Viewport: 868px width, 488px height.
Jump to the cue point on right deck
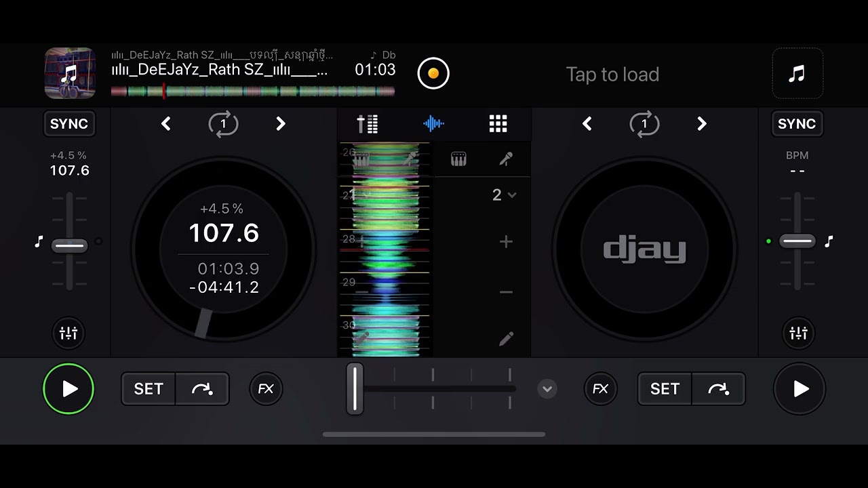pyautogui.click(x=718, y=389)
